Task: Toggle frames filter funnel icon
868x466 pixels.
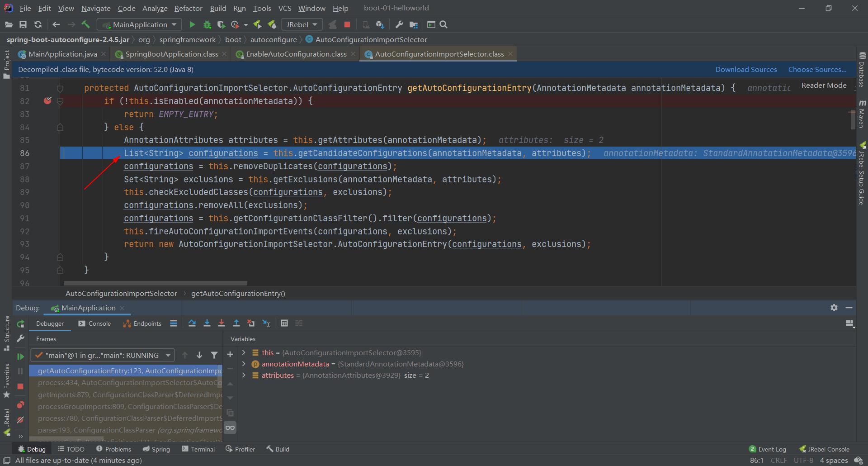Action: pos(214,355)
